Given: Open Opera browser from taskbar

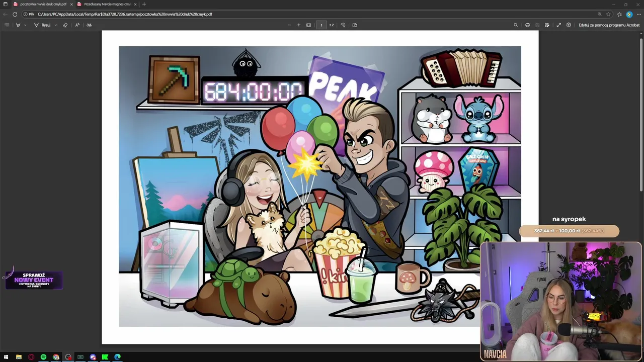Looking at the screenshot, I should click(x=31, y=357).
